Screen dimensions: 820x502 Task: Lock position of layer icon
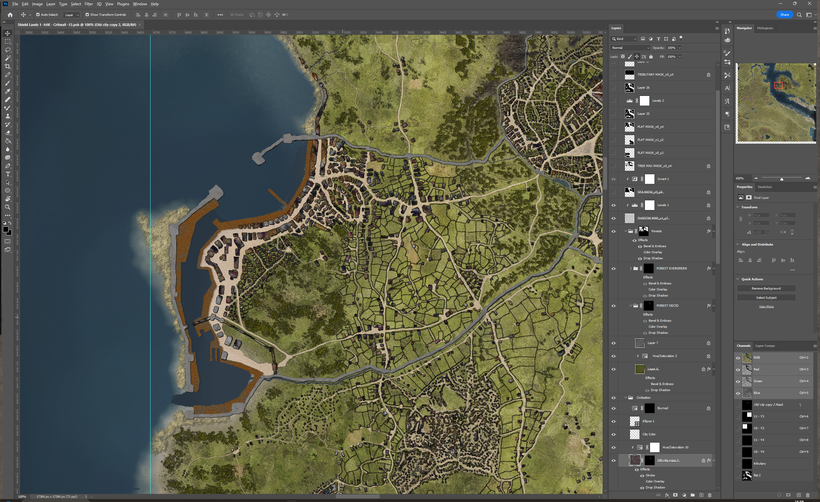[636, 56]
